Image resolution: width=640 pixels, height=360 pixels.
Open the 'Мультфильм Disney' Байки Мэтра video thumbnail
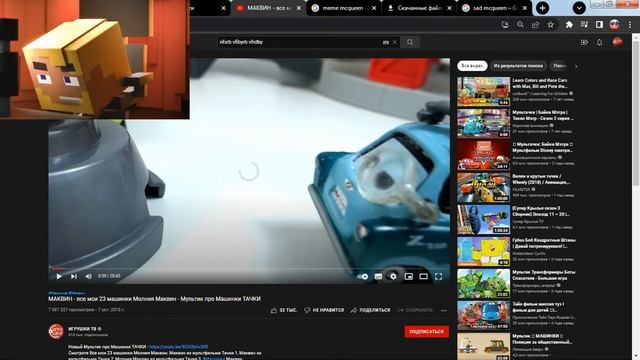(484, 155)
